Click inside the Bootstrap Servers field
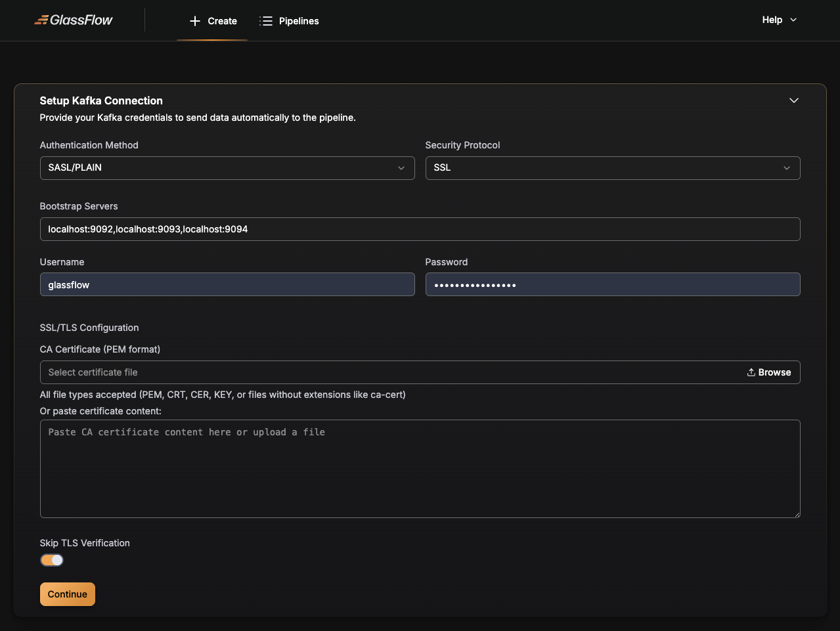840x631 pixels. click(x=420, y=228)
